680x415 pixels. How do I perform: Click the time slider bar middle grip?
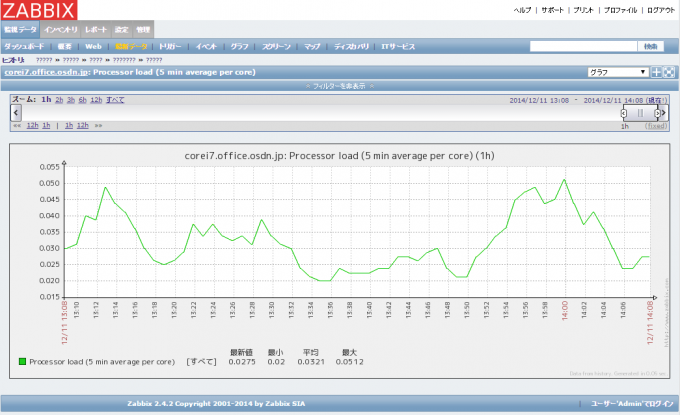[641, 113]
